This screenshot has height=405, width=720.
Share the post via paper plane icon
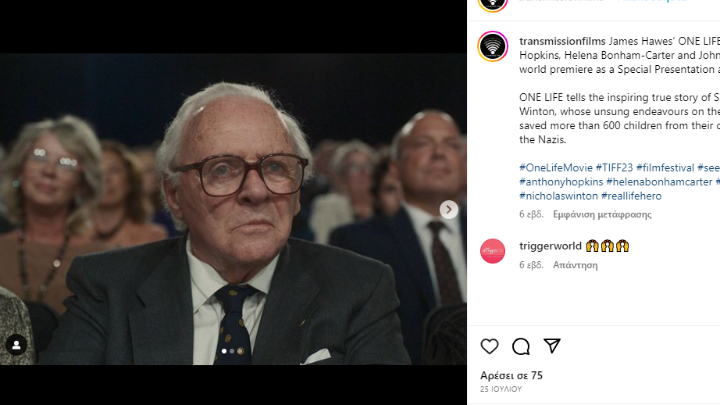point(552,346)
